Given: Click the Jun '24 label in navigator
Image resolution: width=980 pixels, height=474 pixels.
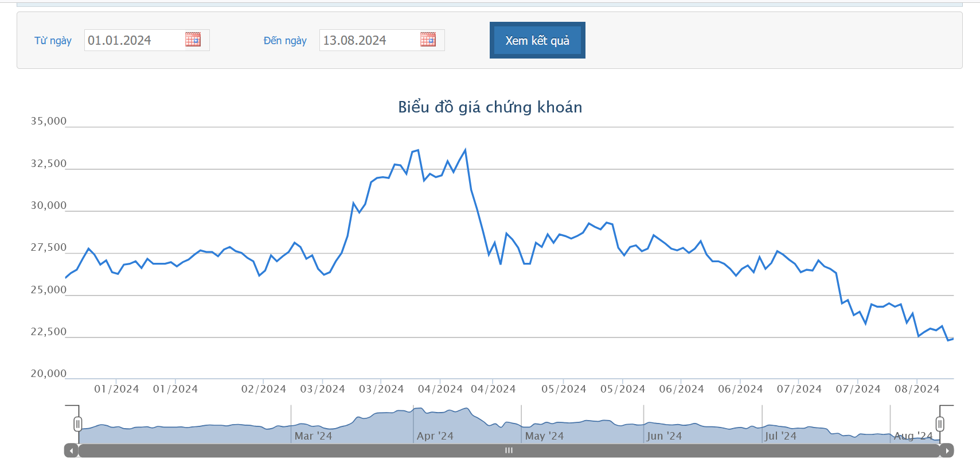Looking at the screenshot, I should point(665,436).
